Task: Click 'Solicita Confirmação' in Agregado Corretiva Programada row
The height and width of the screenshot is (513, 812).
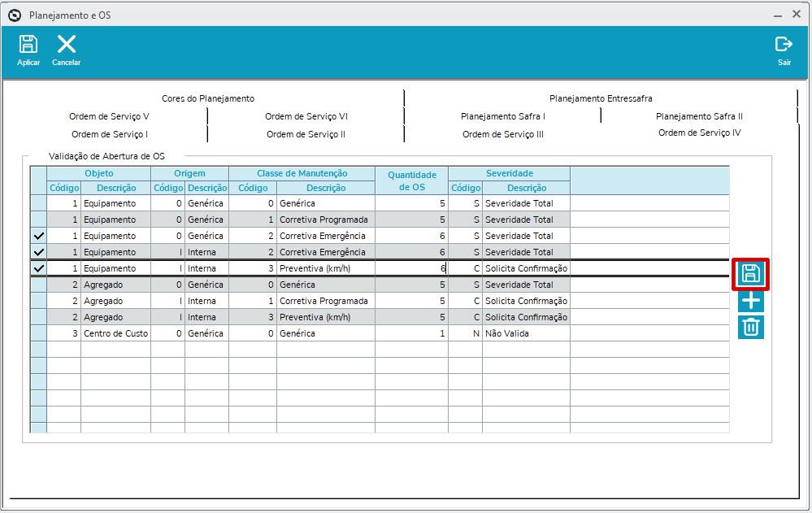Action: 526,301
